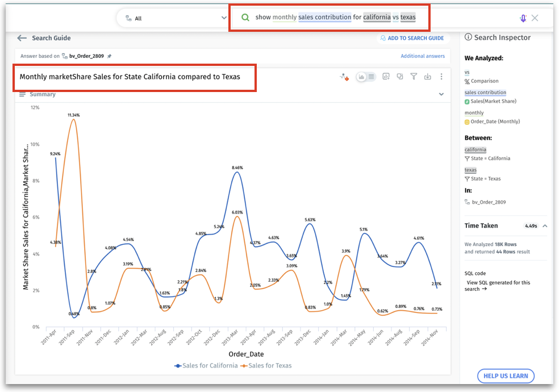This screenshot has width=559, height=392.
Task: Open the Additional answers link
Action: 423,56
